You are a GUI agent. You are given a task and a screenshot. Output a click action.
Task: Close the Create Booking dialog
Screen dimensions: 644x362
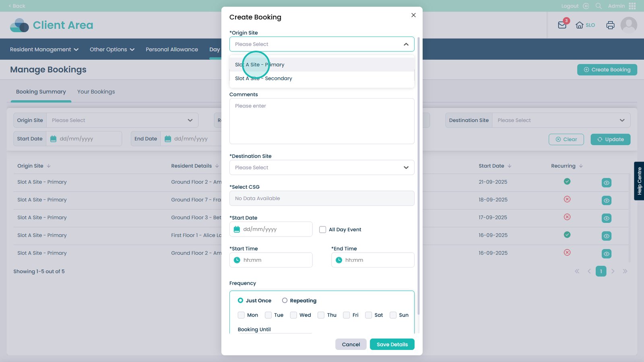point(413,15)
